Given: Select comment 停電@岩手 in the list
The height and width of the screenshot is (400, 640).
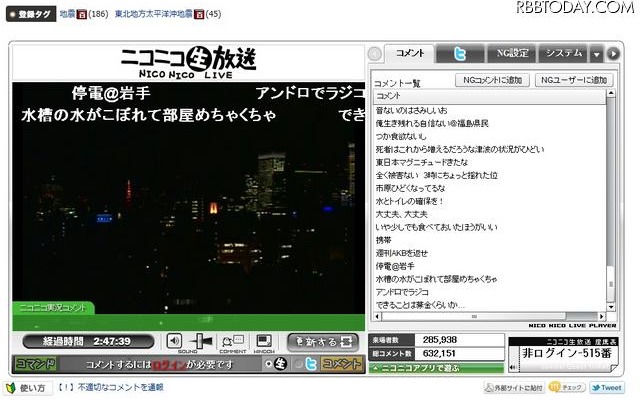Looking at the screenshot, I should pyautogui.click(x=395, y=267).
